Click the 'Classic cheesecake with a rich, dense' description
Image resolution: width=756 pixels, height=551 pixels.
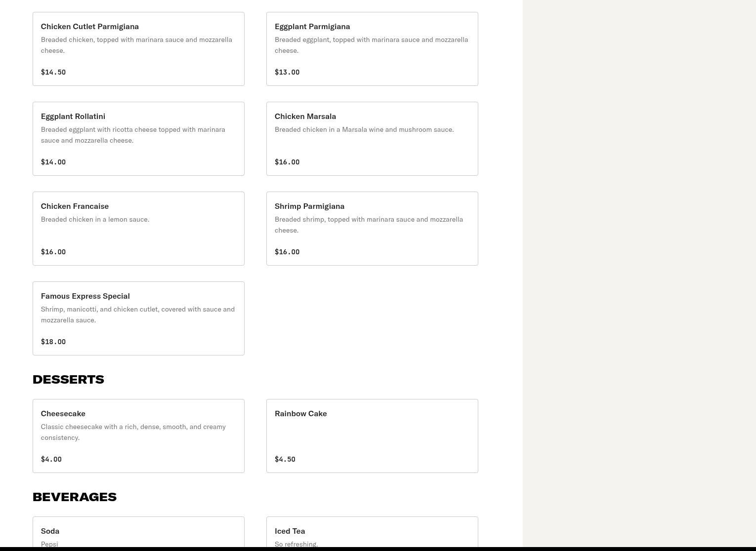pyautogui.click(x=133, y=432)
